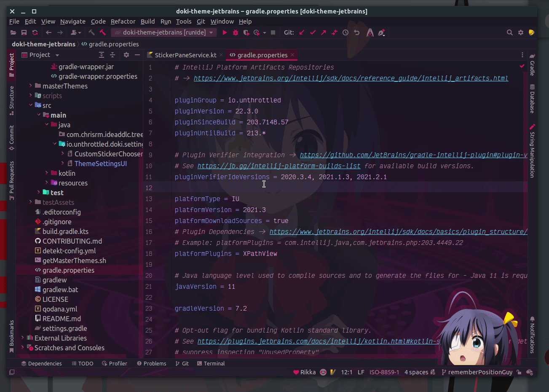Open the Git commit checkmark icon
The height and width of the screenshot is (392, 549).
[x=313, y=32]
